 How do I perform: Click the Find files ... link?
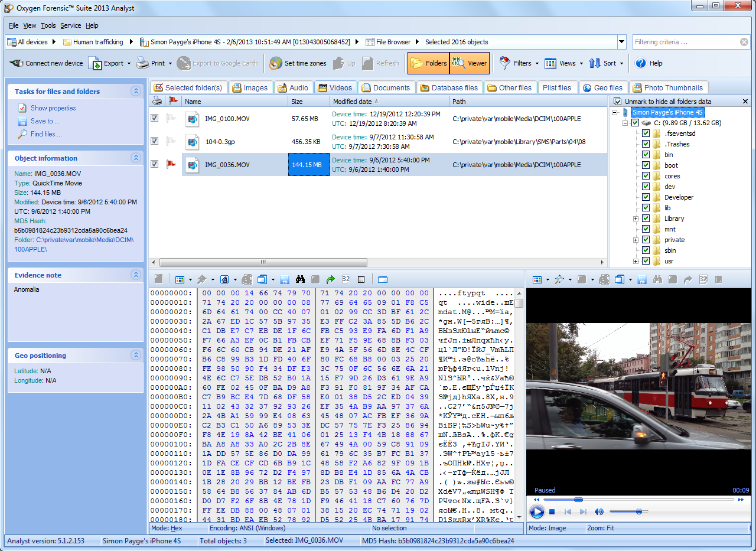(46, 134)
